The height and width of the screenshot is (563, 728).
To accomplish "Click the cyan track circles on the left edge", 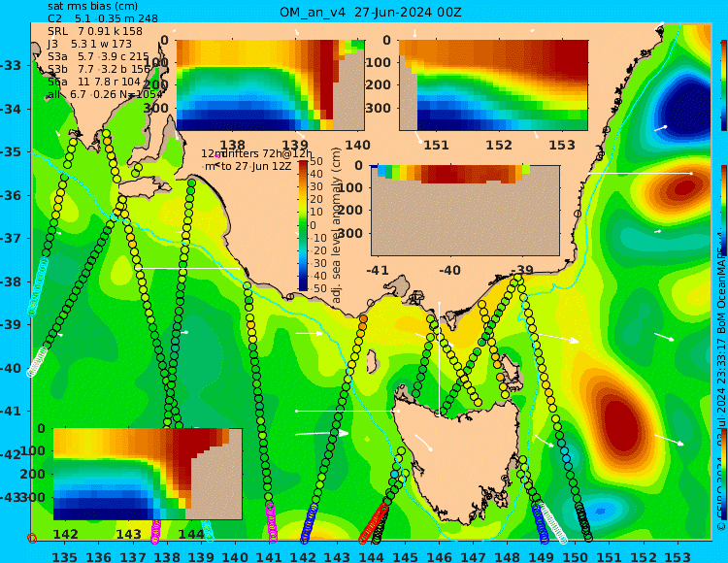I will tap(38, 286).
